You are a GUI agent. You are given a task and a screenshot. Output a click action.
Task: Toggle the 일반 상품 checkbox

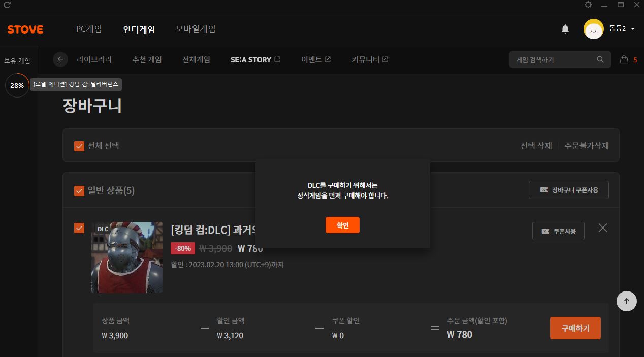click(79, 191)
